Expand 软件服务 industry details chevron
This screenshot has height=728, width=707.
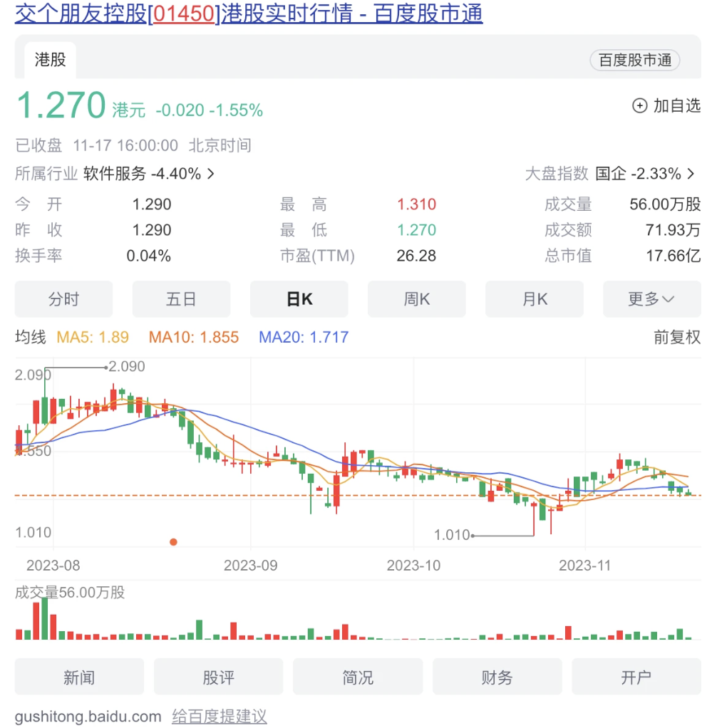click(x=211, y=174)
